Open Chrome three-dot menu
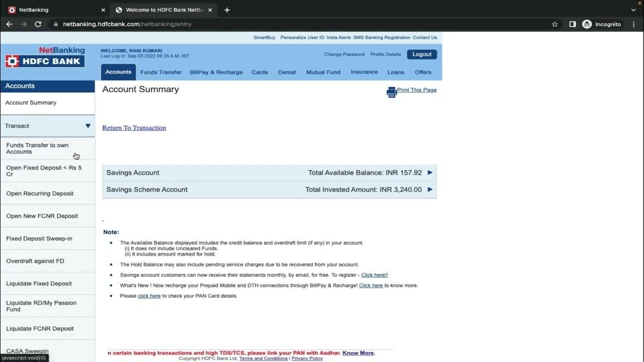 pos(634,24)
